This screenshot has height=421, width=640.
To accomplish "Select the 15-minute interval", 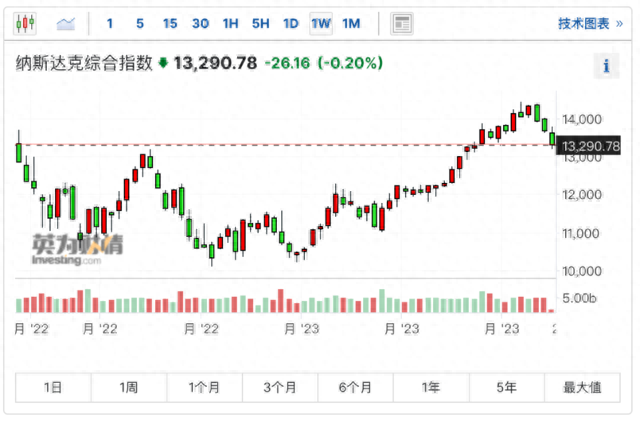I will pos(170,24).
